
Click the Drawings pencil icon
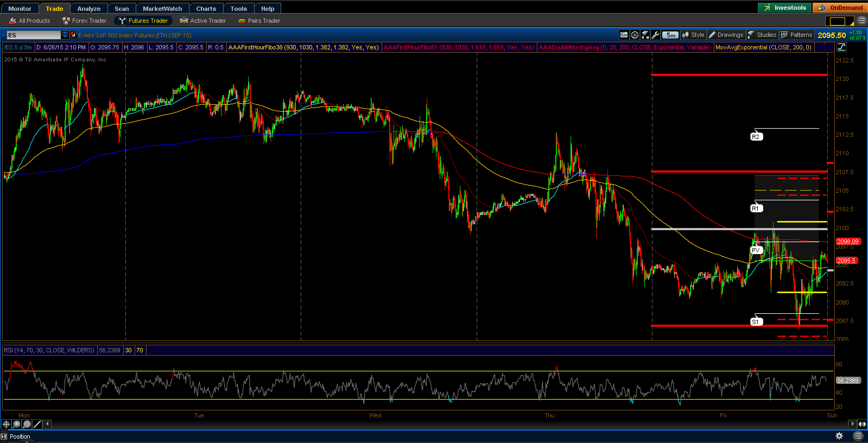(x=712, y=35)
